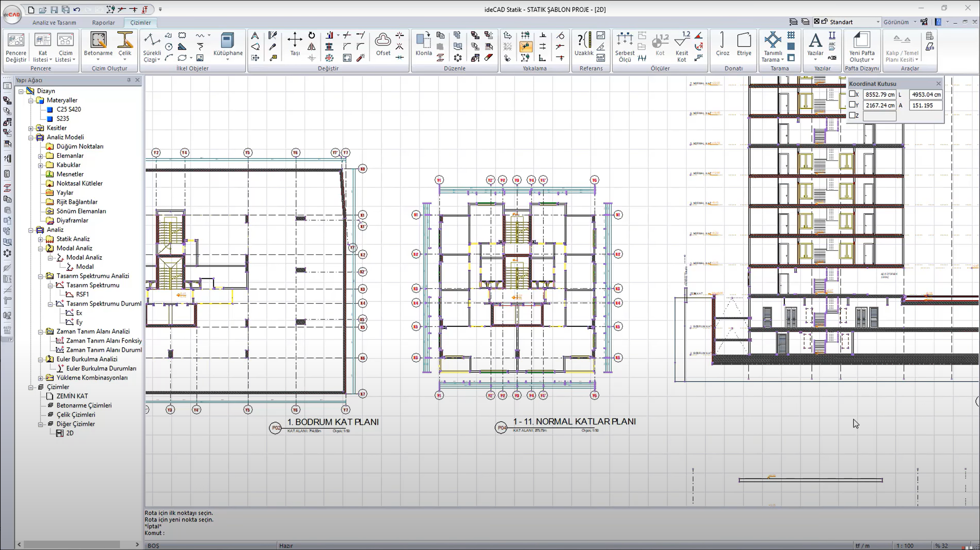Open the Standart layer dropdown

877,22
